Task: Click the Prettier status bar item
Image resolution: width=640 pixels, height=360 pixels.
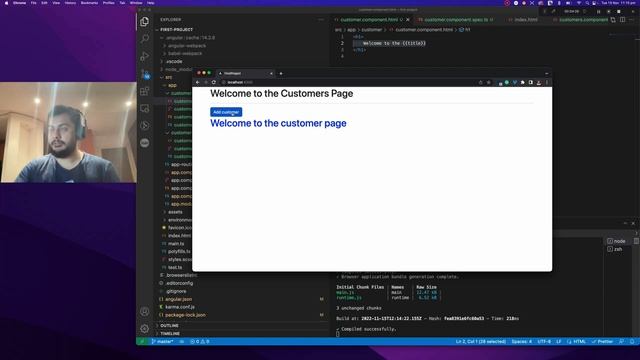Action: click(x=602, y=342)
